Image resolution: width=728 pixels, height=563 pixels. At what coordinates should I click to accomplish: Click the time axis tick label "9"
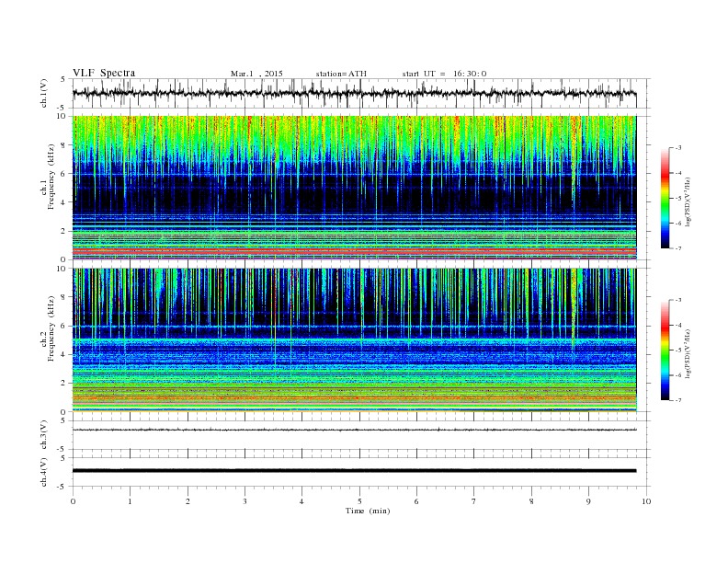click(588, 501)
